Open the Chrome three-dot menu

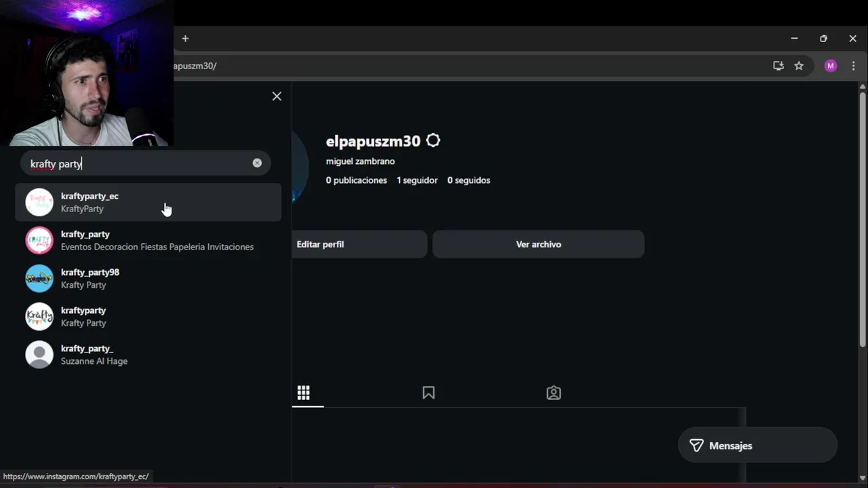[x=853, y=66]
